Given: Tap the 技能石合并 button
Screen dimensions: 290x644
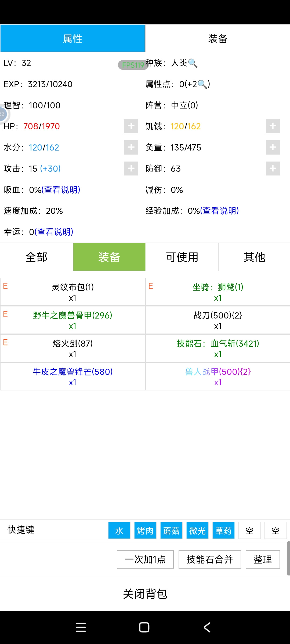Looking at the screenshot, I should (x=210, y=559).
